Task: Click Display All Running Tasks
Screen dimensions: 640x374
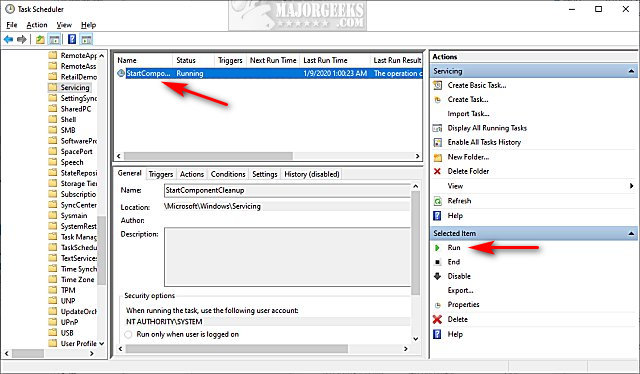Action: (487, 128)
